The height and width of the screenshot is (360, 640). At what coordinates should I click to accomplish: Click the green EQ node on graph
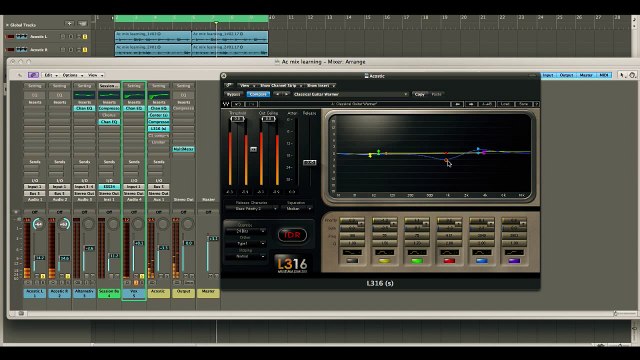[379, 152]
